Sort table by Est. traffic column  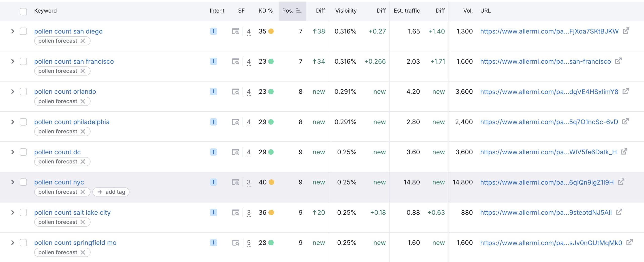[x=407, y=11]
